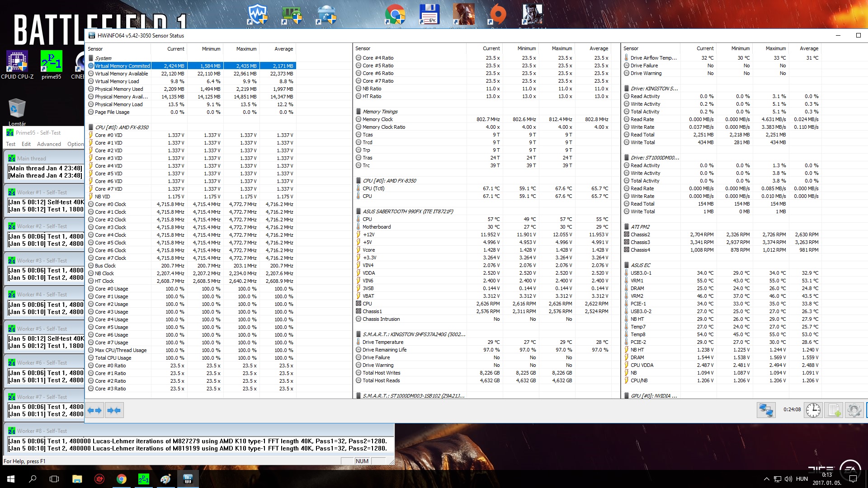Select Virtual Memory Commited sensor row
This screenshot has width=868, height=488.
(122, 66)
